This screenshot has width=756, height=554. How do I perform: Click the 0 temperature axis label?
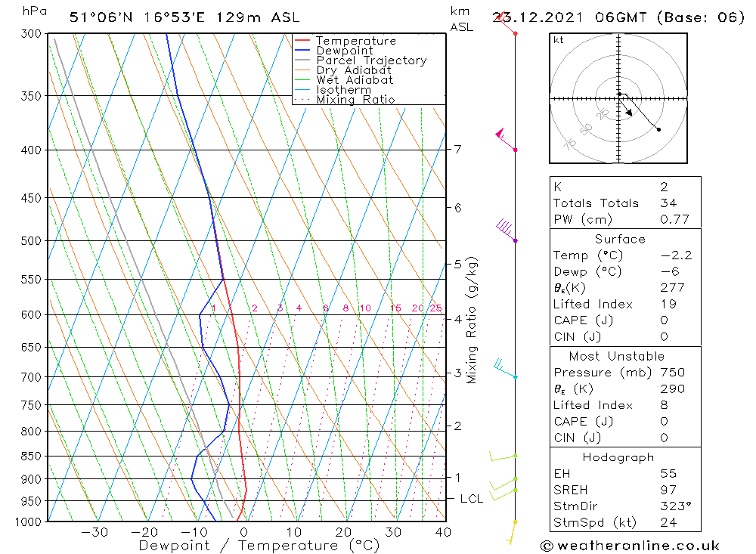click(244, 532)
